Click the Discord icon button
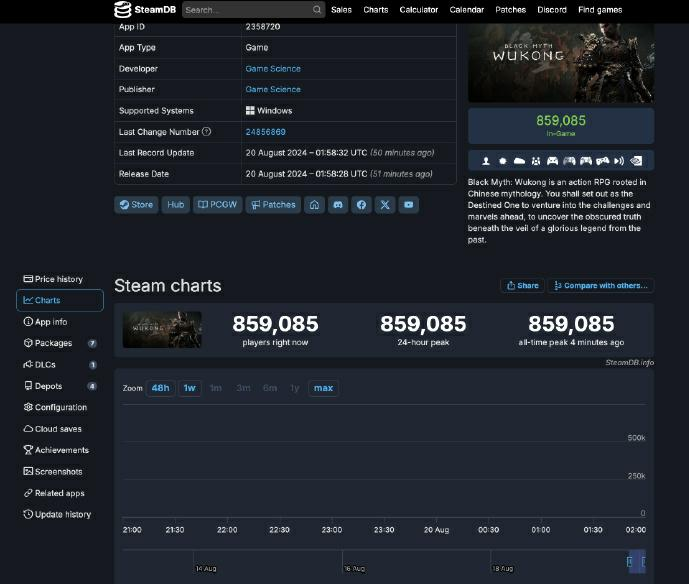The height and width of the screenshot is (584, 689). [338, 205]
